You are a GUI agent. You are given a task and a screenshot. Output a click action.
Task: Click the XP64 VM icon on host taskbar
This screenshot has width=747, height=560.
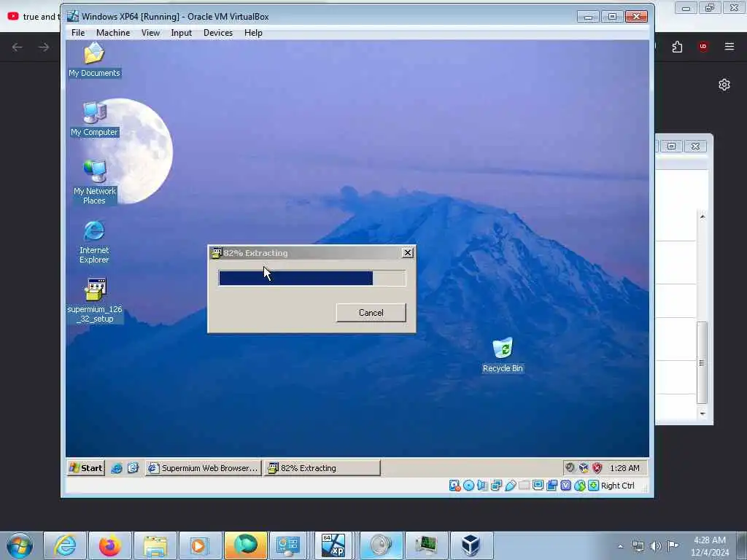pyautogui.click(x=333, y=545)
